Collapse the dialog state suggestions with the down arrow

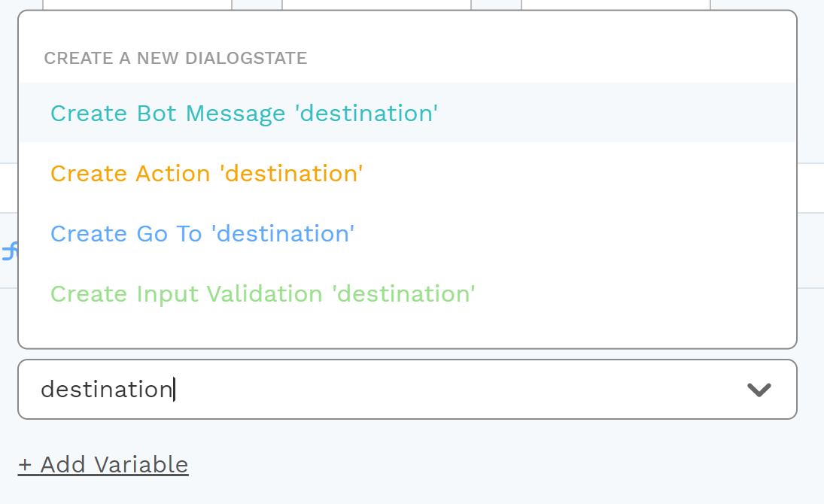(759, 390)
